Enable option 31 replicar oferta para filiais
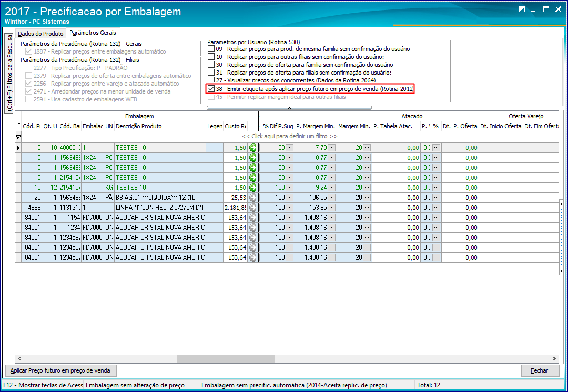Image resolution: width=568 pixels, height=392 pixels. 211,73
